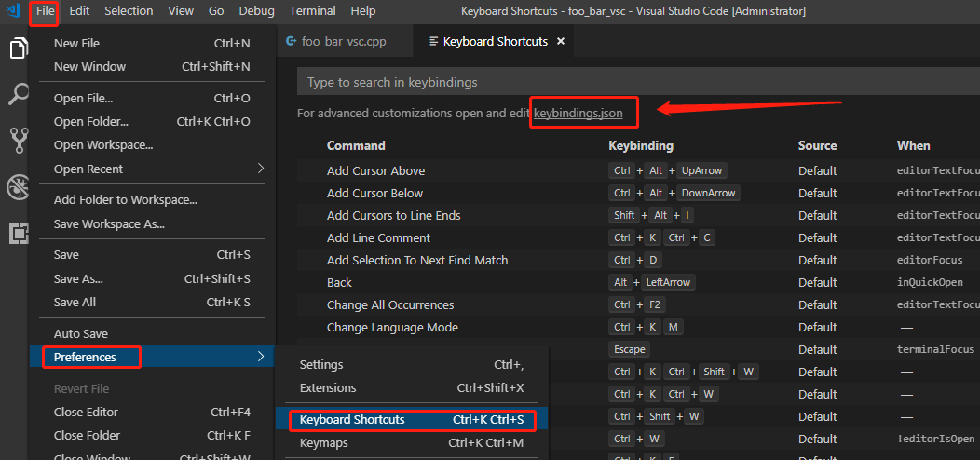This screenshot has width=980, height=460.
Task: Sort by the Command column header
Action: tap(356, 145)
